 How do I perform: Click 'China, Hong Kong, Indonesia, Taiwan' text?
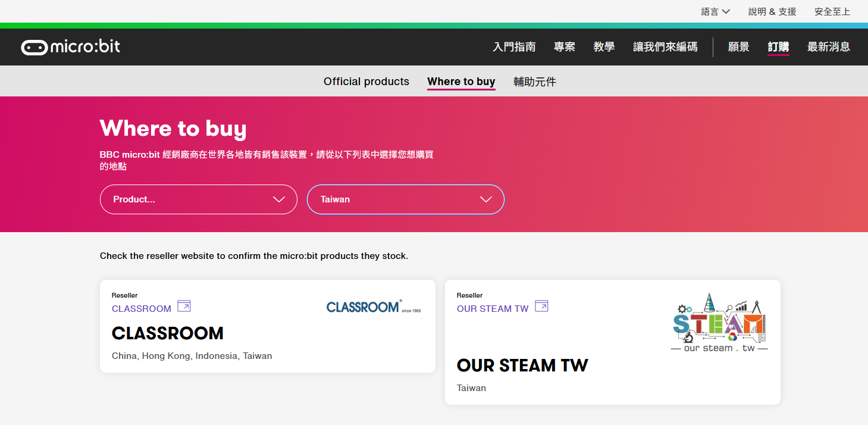point(192,356)
